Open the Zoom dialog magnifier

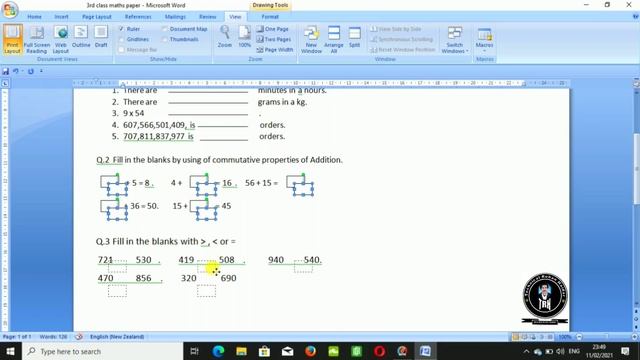(x=224, y=37)
